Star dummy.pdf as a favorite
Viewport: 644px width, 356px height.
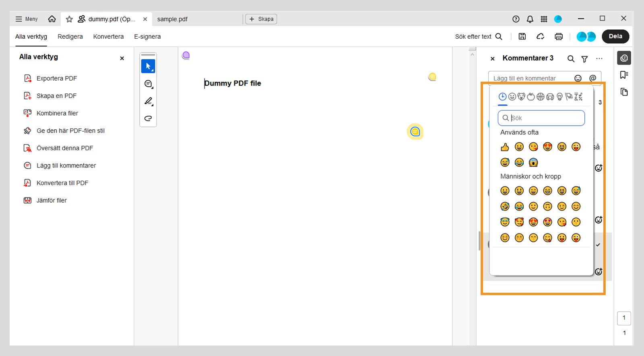69,19
